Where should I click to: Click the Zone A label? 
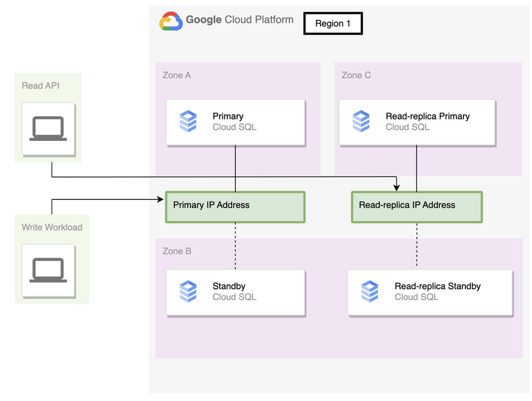pos(177,76)
